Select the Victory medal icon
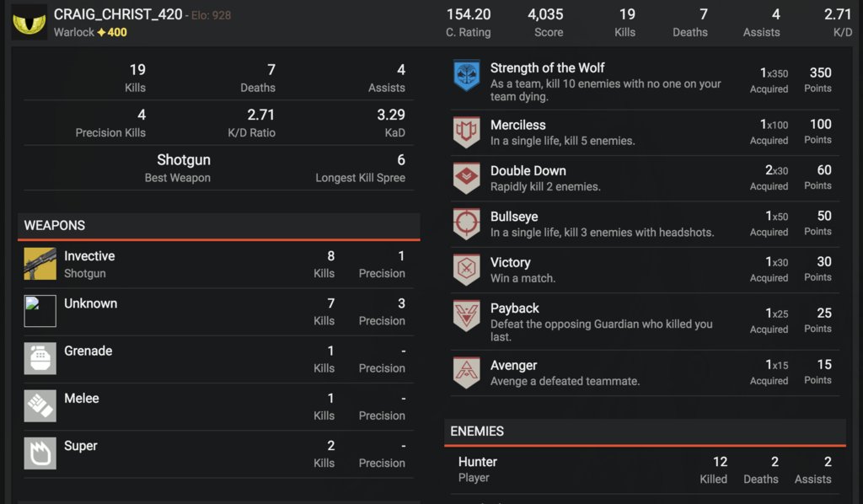 [467, 270]
